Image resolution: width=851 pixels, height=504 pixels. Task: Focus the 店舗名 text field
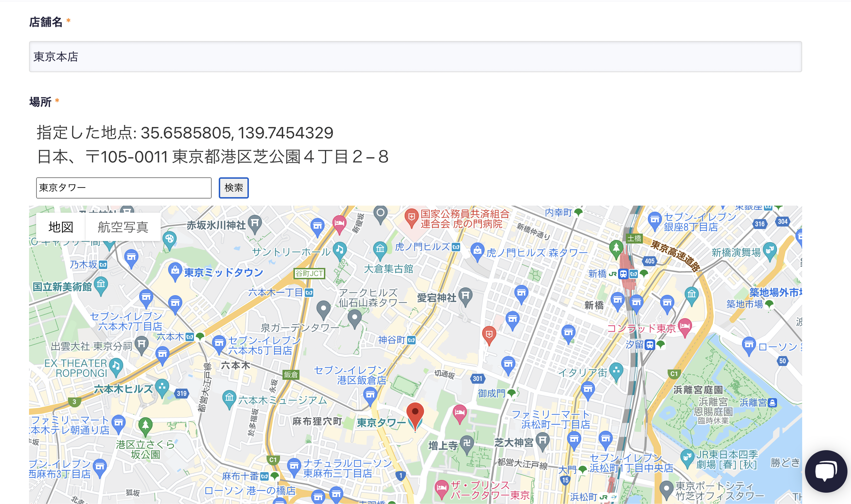pyautogui.click(x=415, y=57)
